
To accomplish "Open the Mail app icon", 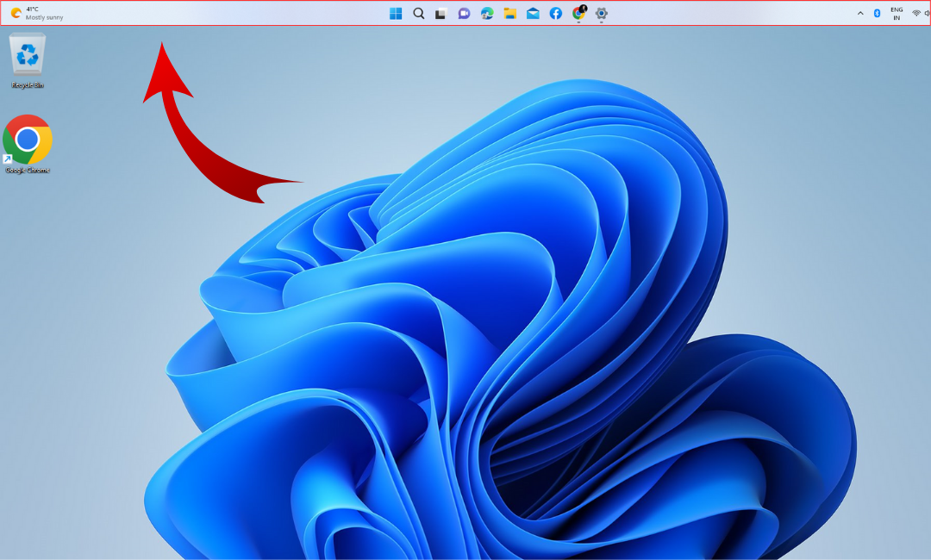I will (533, 14).
